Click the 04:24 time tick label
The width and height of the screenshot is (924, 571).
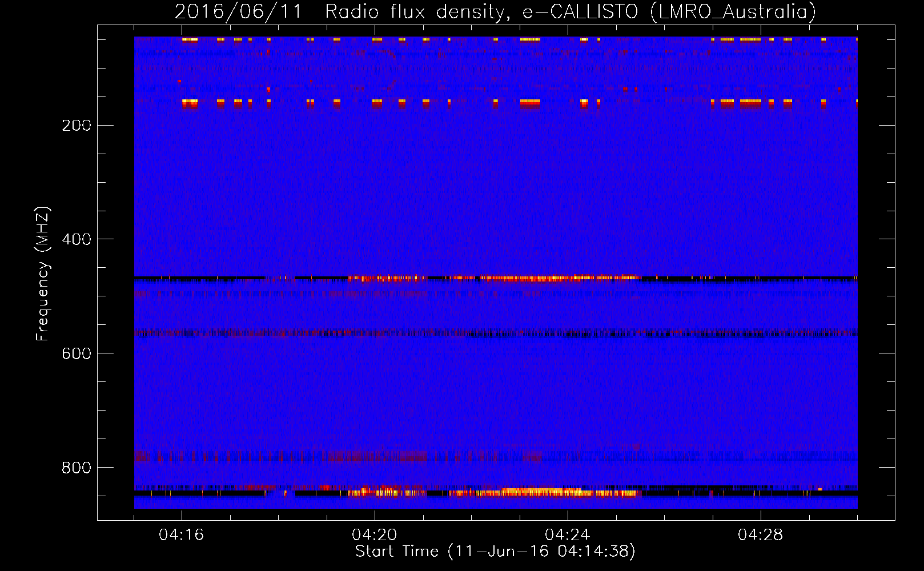(x=568, y=535)
